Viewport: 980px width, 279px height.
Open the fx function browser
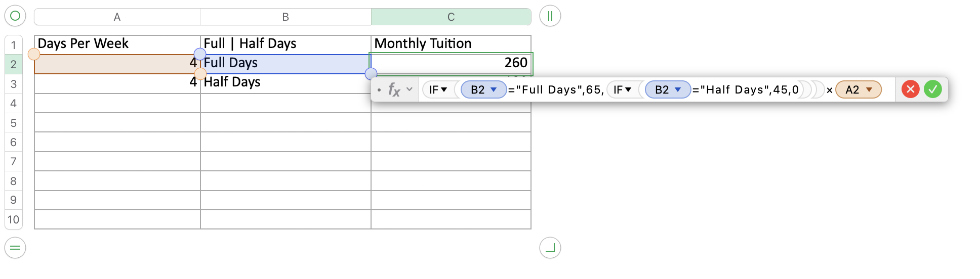394,89
